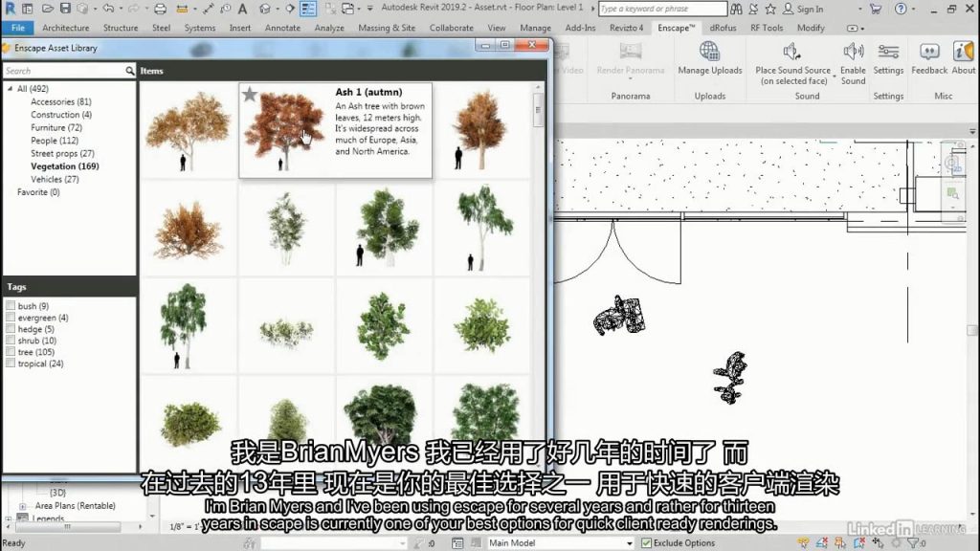
Task: Click the Undo arrow icon
Action: (109, 9)
